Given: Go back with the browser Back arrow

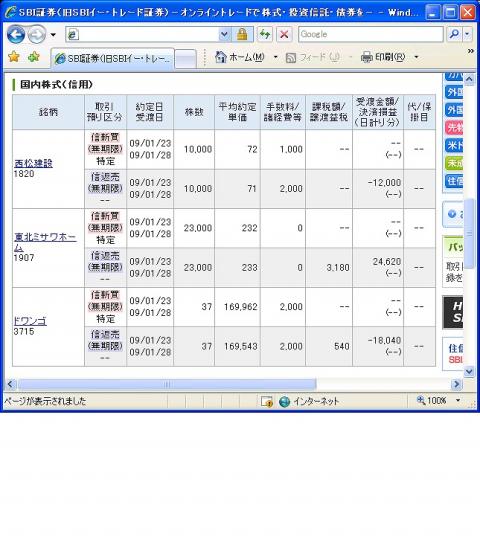Looking at the screenshot, I should (16, 35).
